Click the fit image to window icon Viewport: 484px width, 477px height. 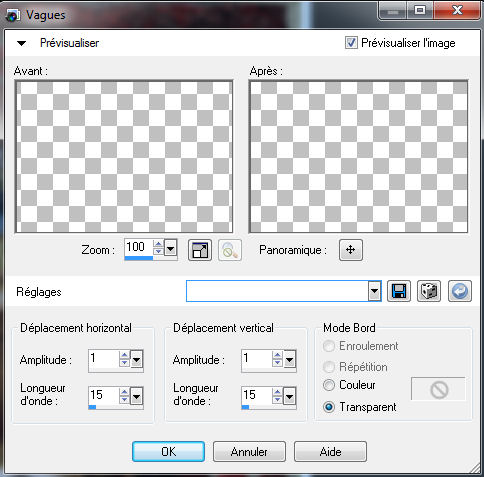coord(200,250)
